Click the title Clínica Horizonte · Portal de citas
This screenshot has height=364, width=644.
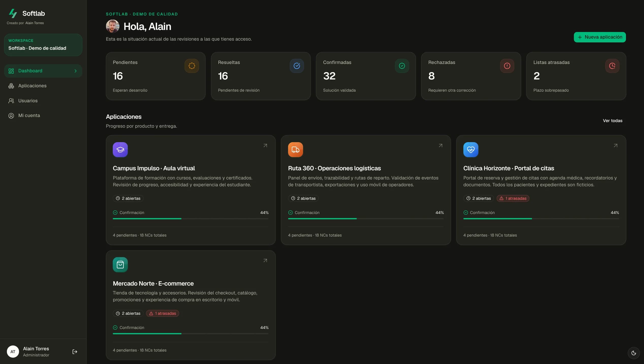coord(509,168)
